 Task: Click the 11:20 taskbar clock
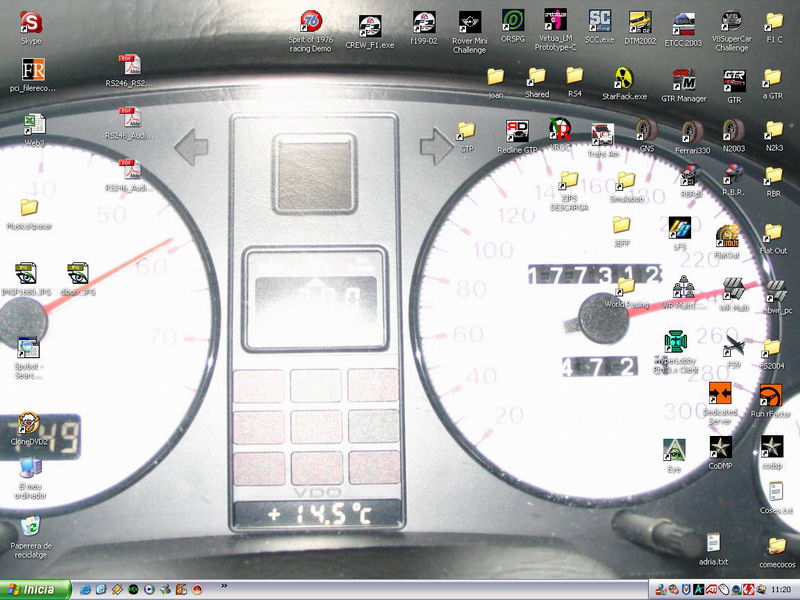pos(781,590)
